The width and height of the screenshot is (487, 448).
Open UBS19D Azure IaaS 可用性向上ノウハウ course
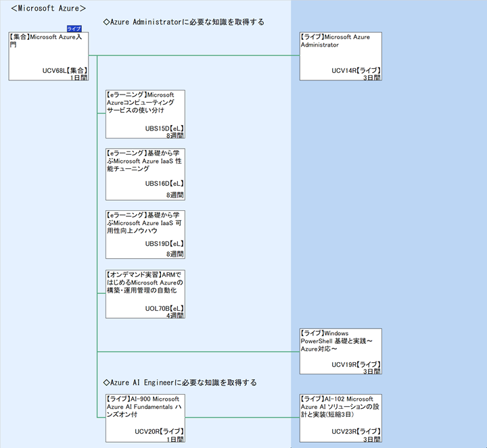tap(145, 234)
